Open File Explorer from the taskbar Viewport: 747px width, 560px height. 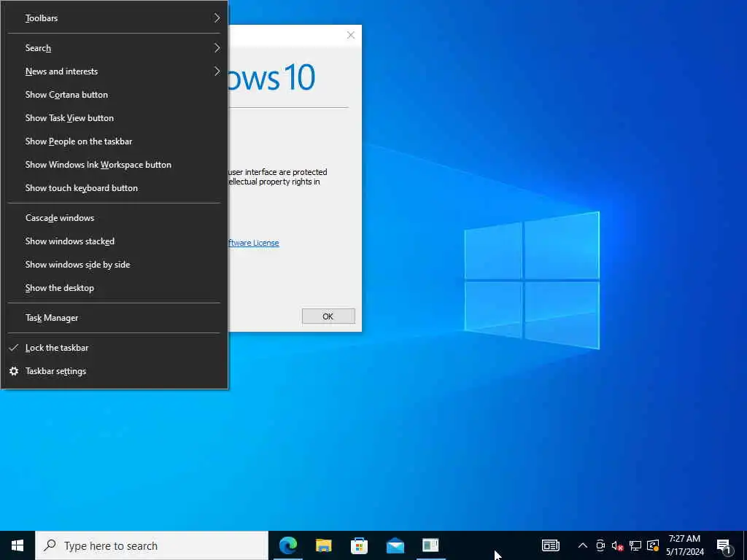(323, 545)
